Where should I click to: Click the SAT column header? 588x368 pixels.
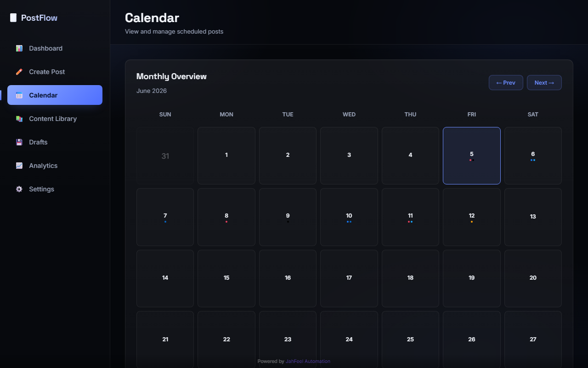point(533,115)
